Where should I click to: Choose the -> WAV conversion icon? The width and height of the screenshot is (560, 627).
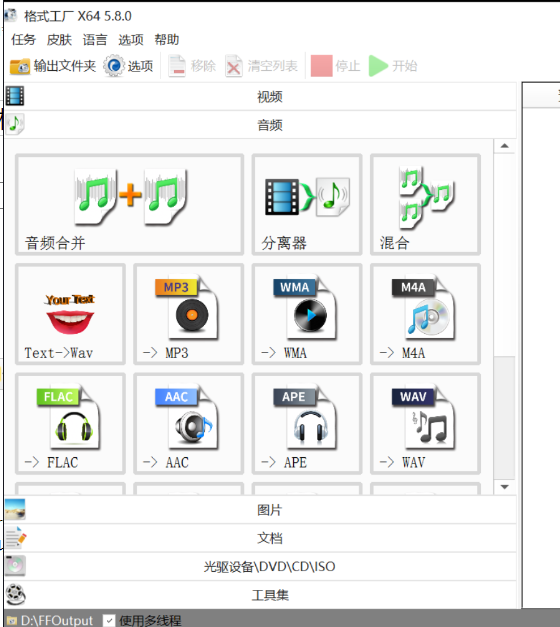(x=425, y=423)
